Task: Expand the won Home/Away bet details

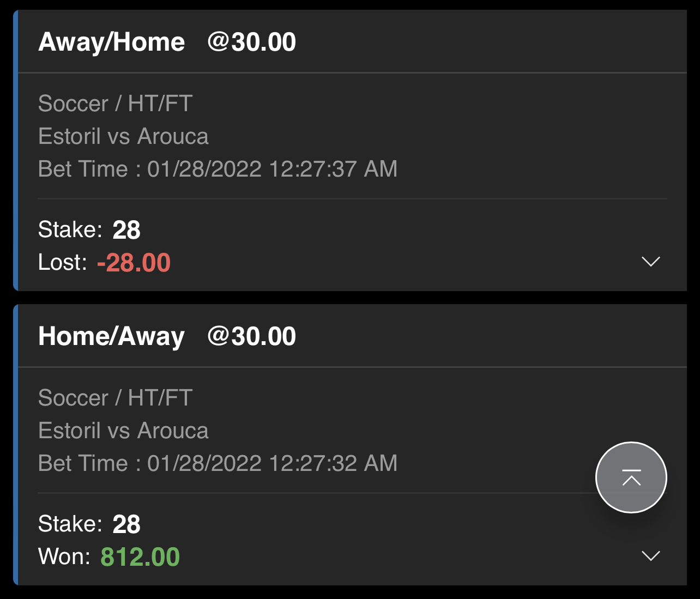Action: point(650,556)
